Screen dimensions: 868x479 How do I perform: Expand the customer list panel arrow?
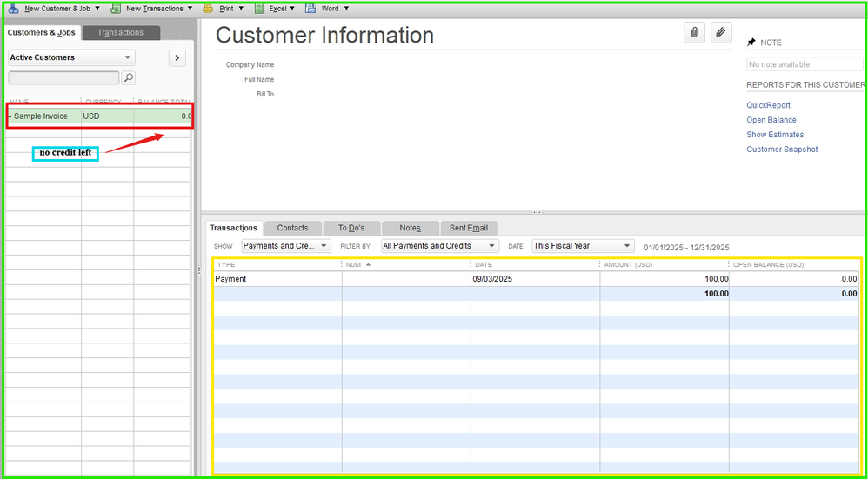(x=177, y=58)
